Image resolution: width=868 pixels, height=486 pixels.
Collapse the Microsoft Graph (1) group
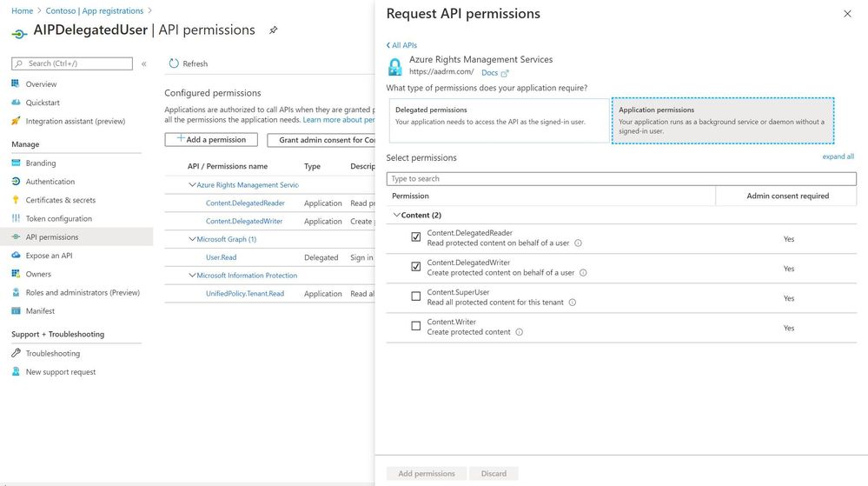[x=192, y=239]
